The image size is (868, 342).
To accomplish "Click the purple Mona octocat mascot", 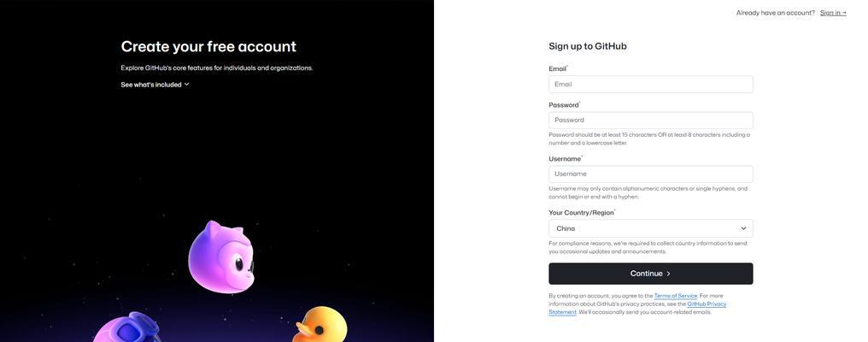I will point(221,256).
